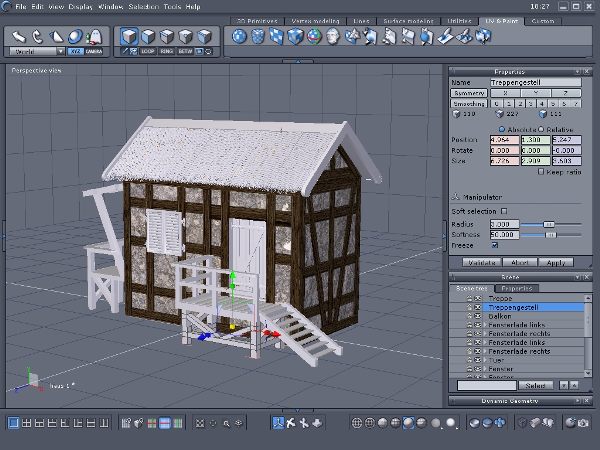
Task: Expand the Tuer node in scene tree
Action: point(486,360)
